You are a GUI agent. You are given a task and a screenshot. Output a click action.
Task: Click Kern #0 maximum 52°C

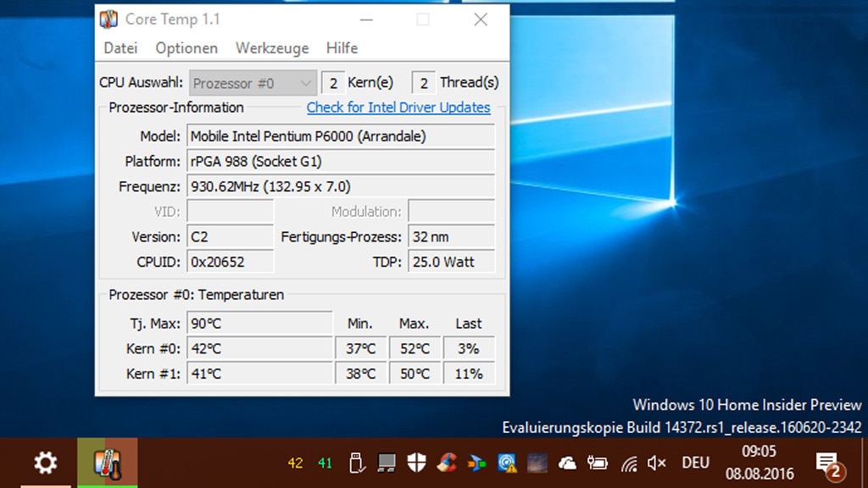pyautogui.click(x=415, y=348)
